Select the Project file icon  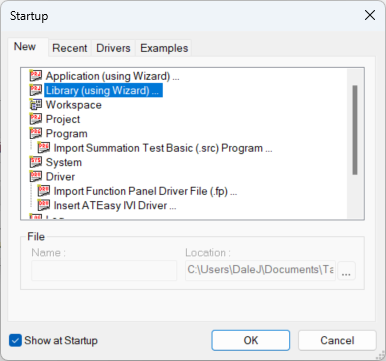[36, 119]
